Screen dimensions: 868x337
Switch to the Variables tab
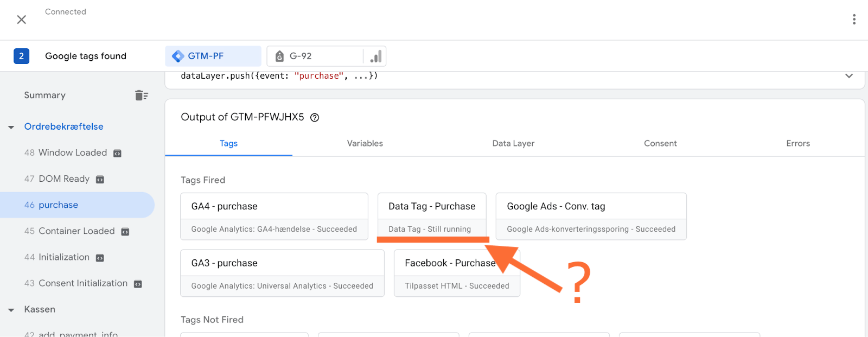click(x=365, y=143)
